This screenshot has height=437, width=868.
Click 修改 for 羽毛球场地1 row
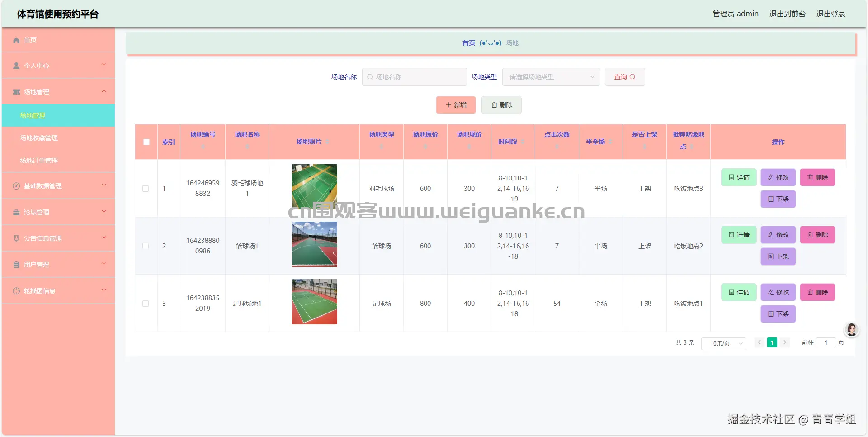click(778, 177)
